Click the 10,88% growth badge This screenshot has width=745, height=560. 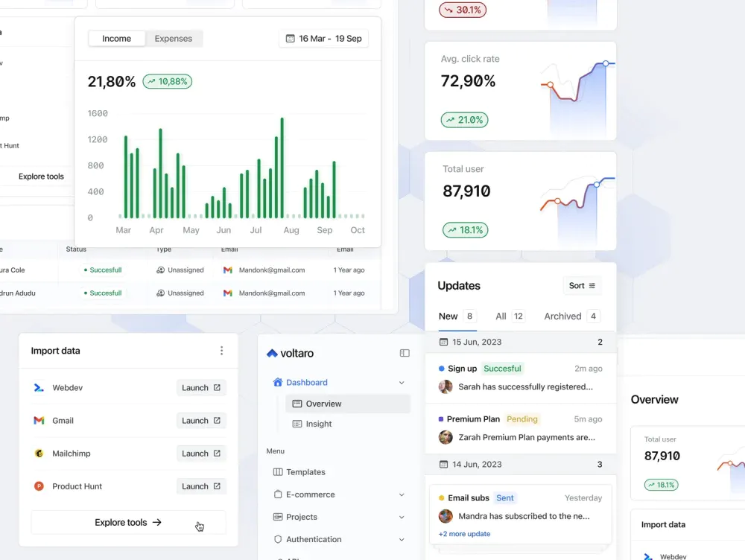(167, 82)
